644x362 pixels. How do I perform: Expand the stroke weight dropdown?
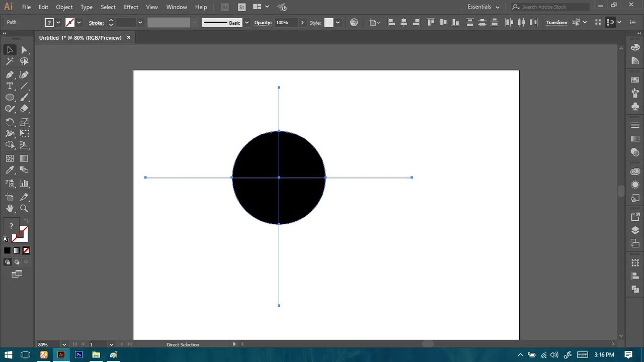140,23
